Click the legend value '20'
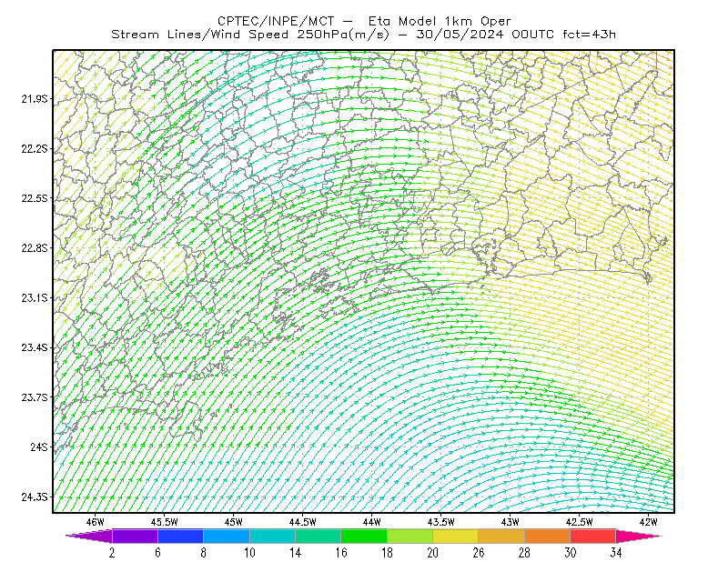The width and height of the screenshot is (728, 562). [433, 553]
